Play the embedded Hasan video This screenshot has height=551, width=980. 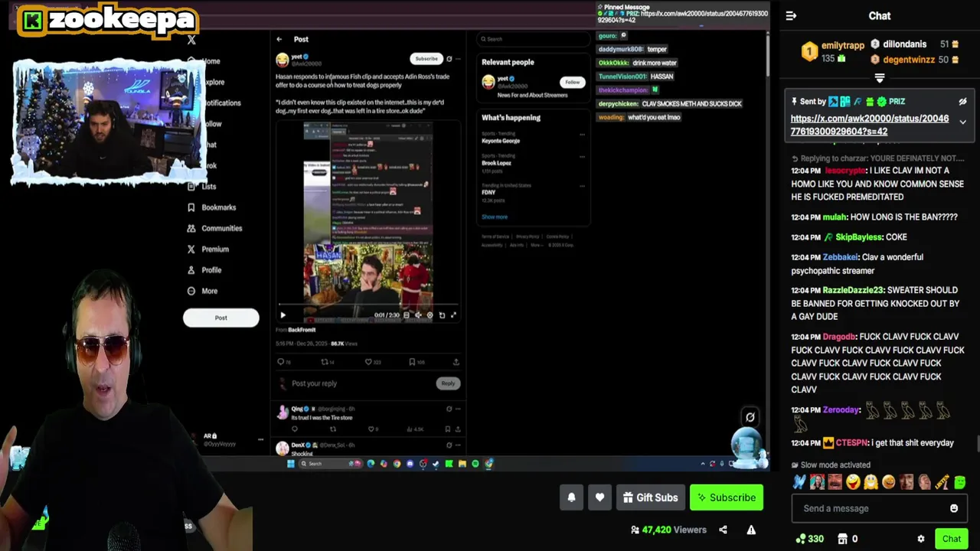click(x=283, y=315)
